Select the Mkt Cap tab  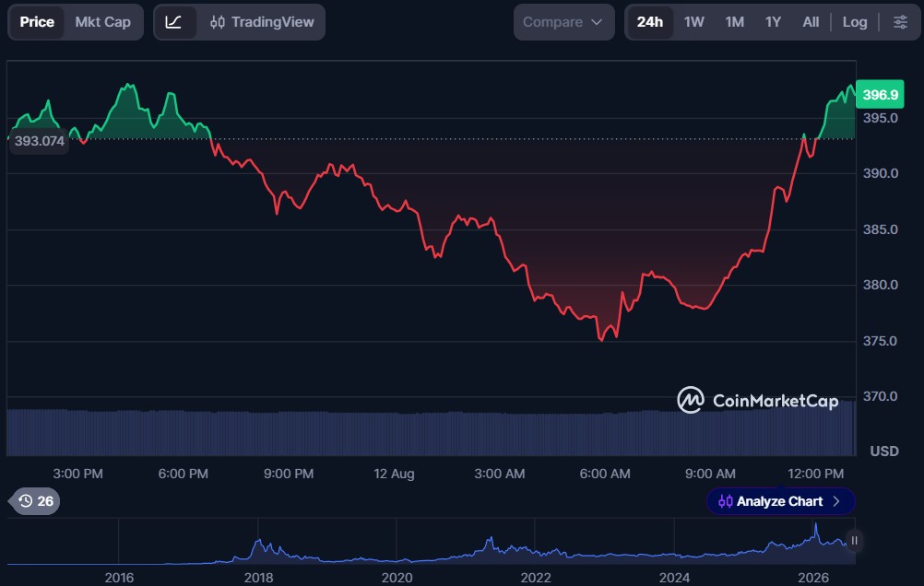pyautogui.click(x=102, y=22)
